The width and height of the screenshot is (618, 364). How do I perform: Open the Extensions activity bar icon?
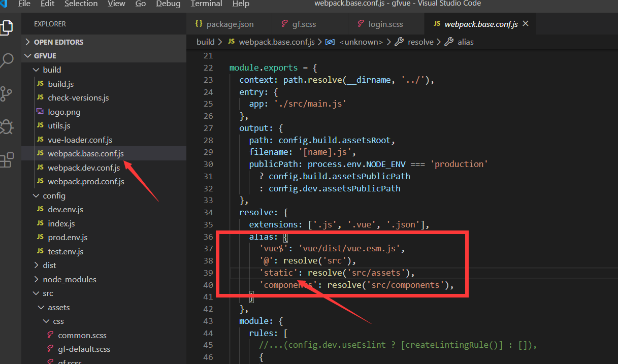[x=6, y=160]
